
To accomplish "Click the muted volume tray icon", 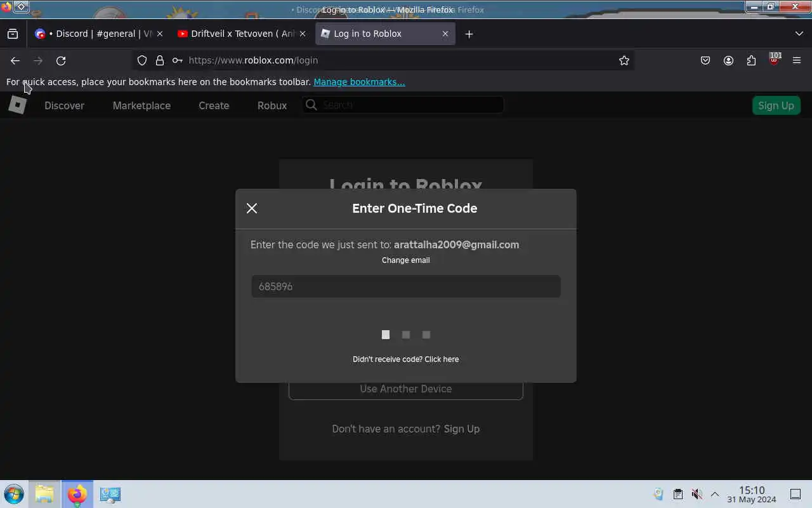I will tap(697, 494).
